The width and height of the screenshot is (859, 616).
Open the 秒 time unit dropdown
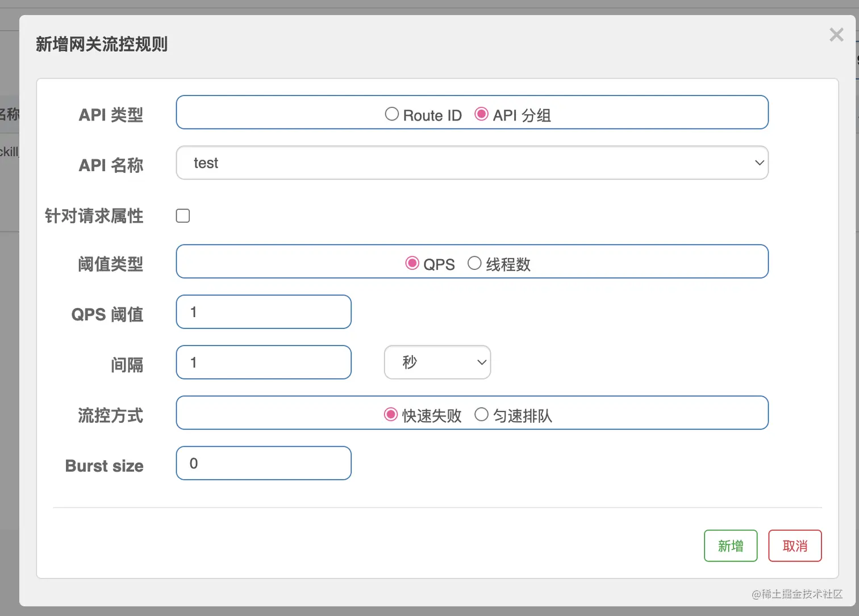coord(437,363)
